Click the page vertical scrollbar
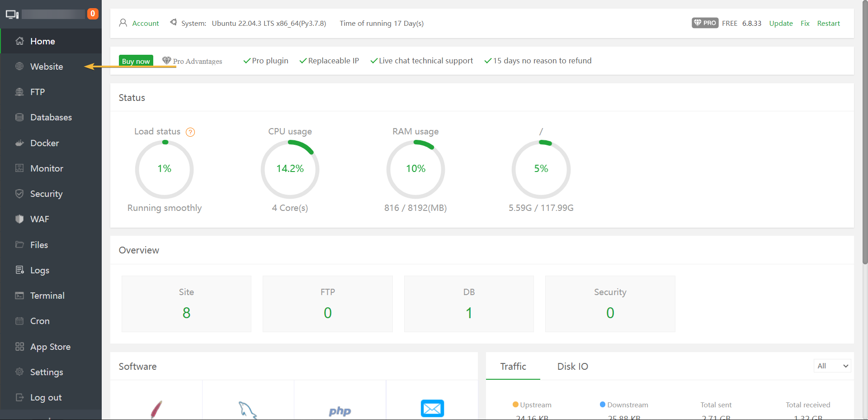This screenshot has width=868, height=420. (865, 136)
